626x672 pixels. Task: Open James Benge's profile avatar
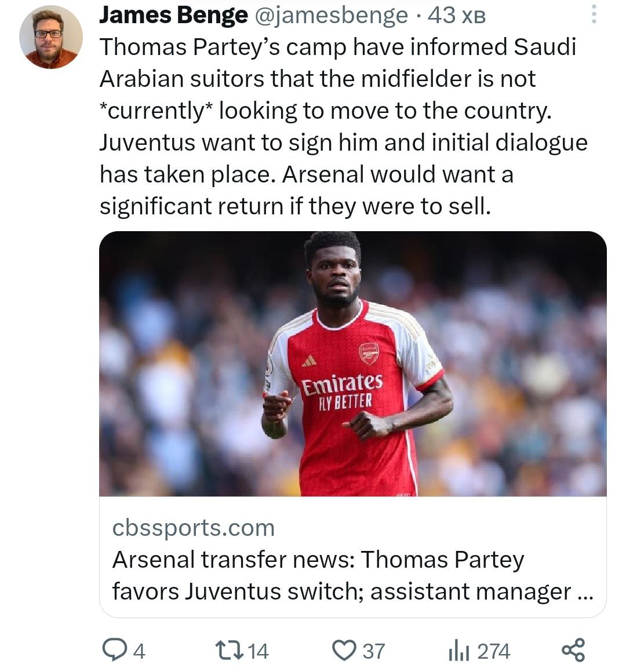[51, 37]
